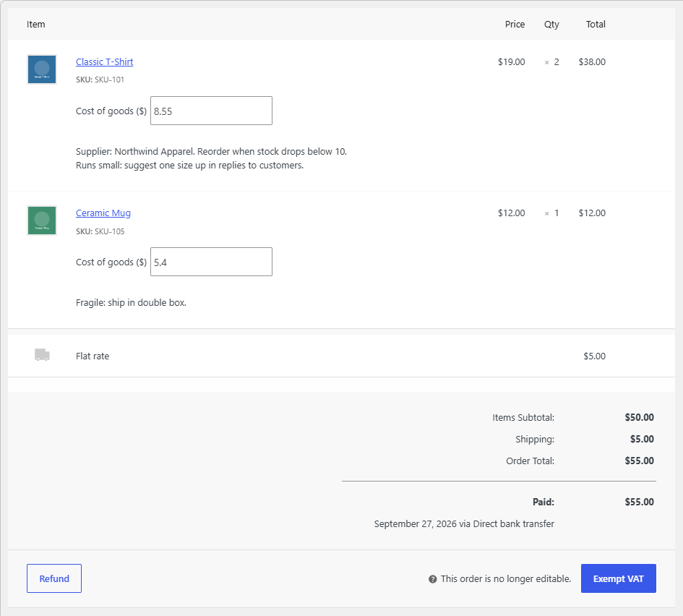Open the Ceramic Mug product link
Viewport: 683px width, 616px height.
103,213
